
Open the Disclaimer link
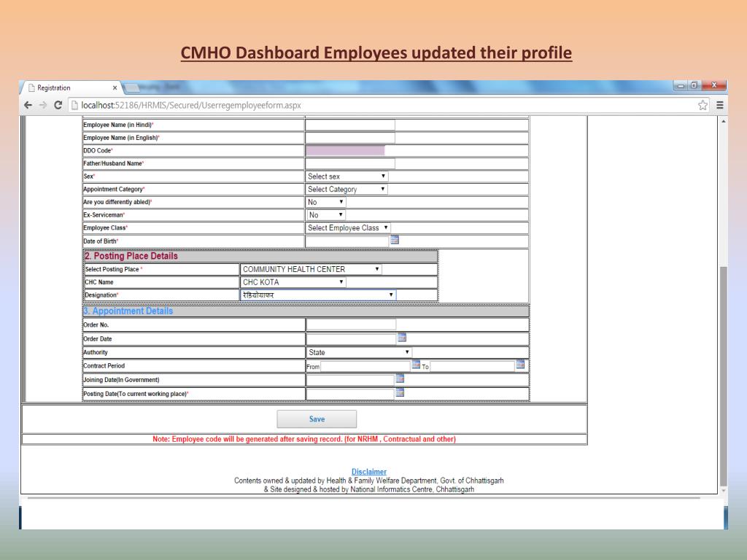[x=369, y=472]
